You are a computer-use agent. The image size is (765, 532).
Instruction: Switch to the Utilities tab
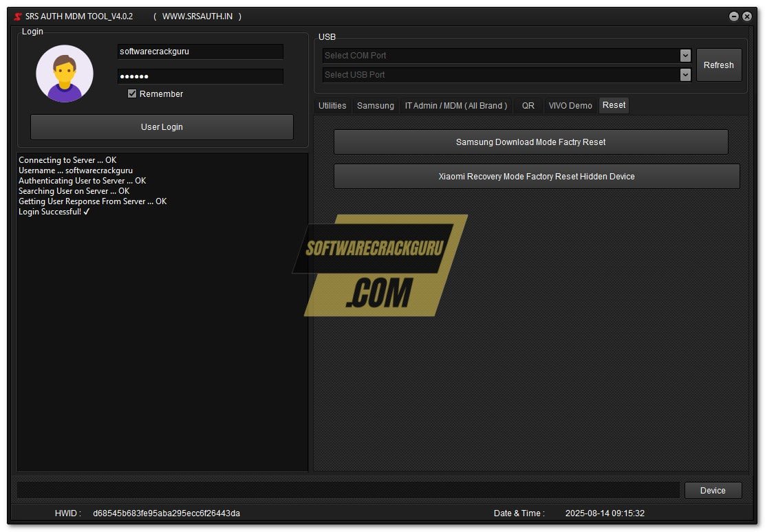click(x=332, y=105)
